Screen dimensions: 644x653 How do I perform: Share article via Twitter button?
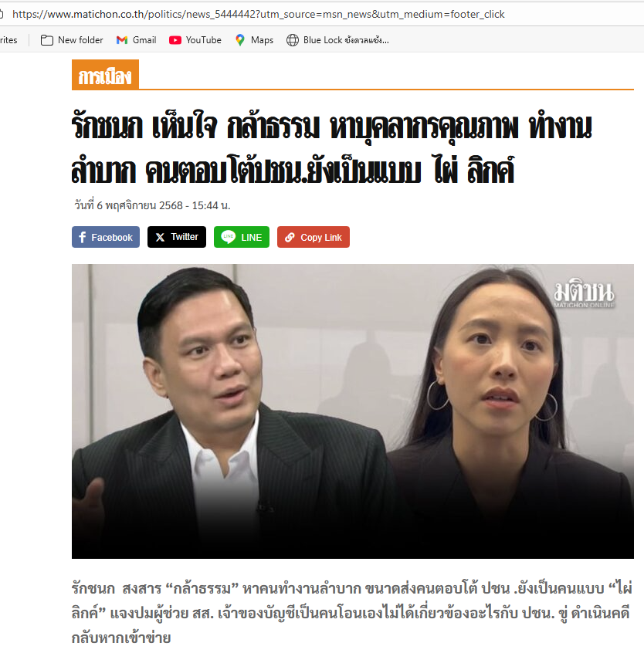pyautogui.click(x=177, y=237)
